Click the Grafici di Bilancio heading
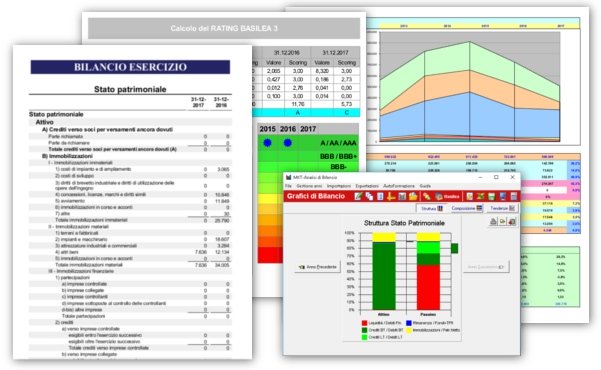 tap(316, 196)
